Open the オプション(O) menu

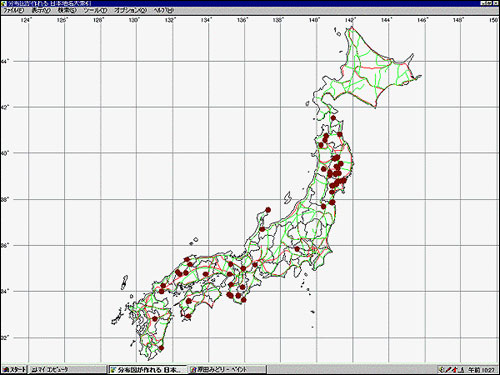130,10
